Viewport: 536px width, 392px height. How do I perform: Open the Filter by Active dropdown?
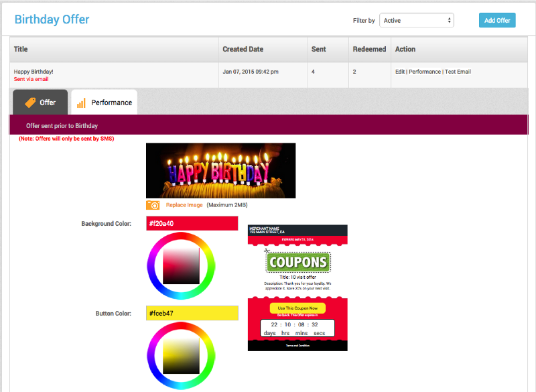tap(417, 20)
